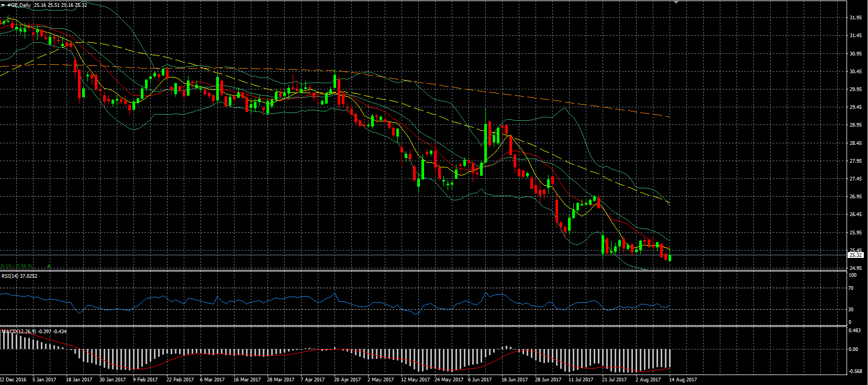Click the 6 Mar 2017 date label
Image resolution: width=868 pixels, height=385 pixels.
point(212,380)
